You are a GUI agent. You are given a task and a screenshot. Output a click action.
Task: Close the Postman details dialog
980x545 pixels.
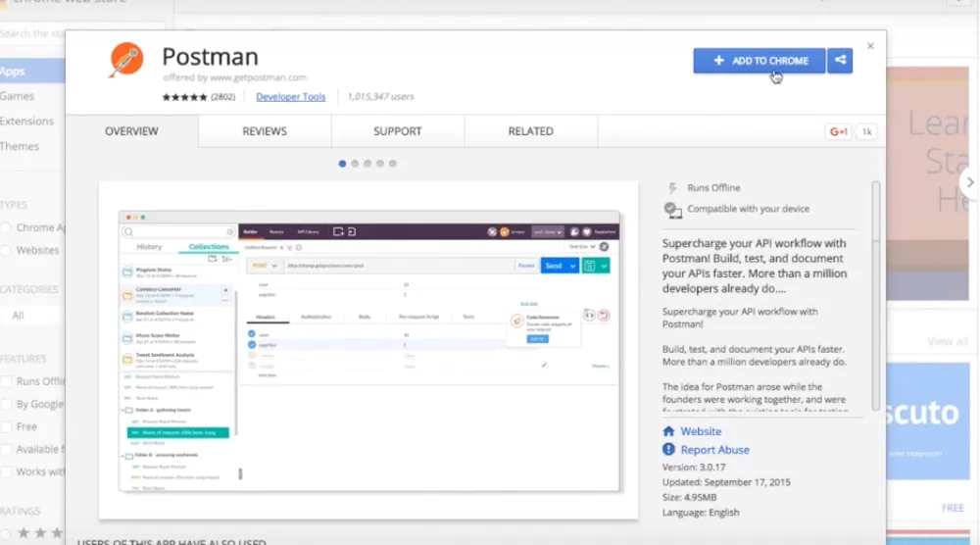click(870, 46)
